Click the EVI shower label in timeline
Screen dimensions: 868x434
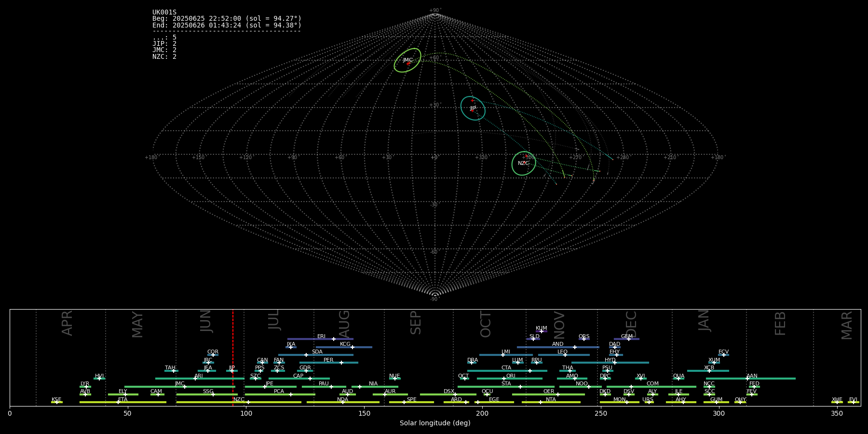[854, 399]
